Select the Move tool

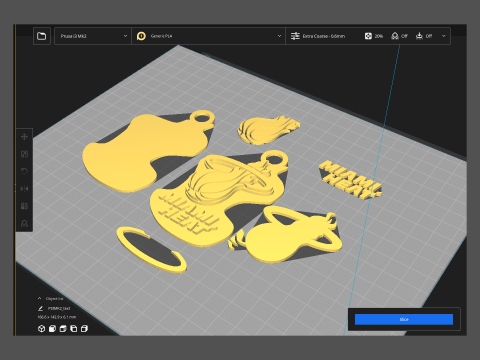click(24, 137)
